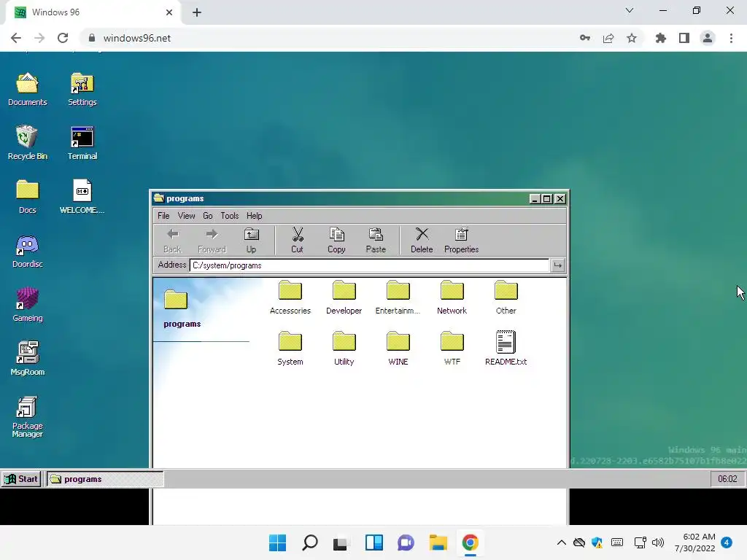
Task: Click the Windows 96 browser tab
Action: point(93,12)
